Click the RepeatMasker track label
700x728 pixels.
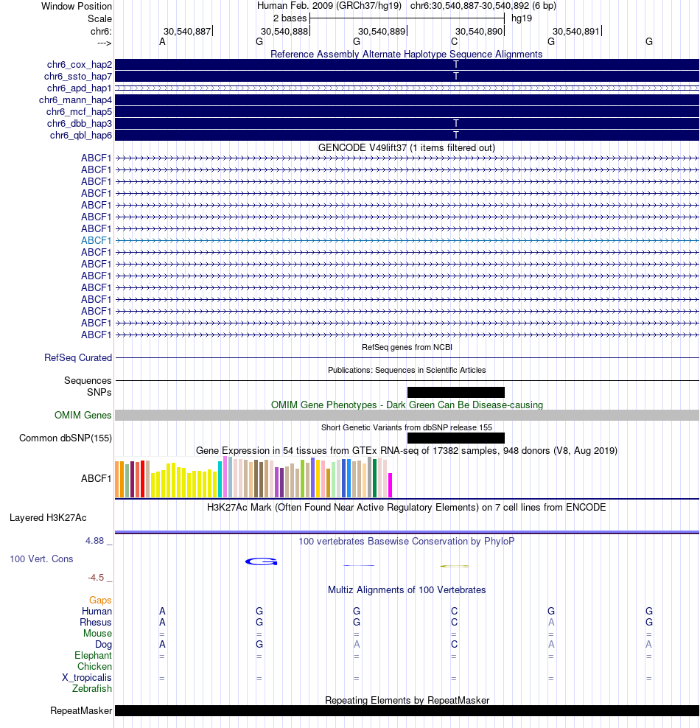pos(81,711)
